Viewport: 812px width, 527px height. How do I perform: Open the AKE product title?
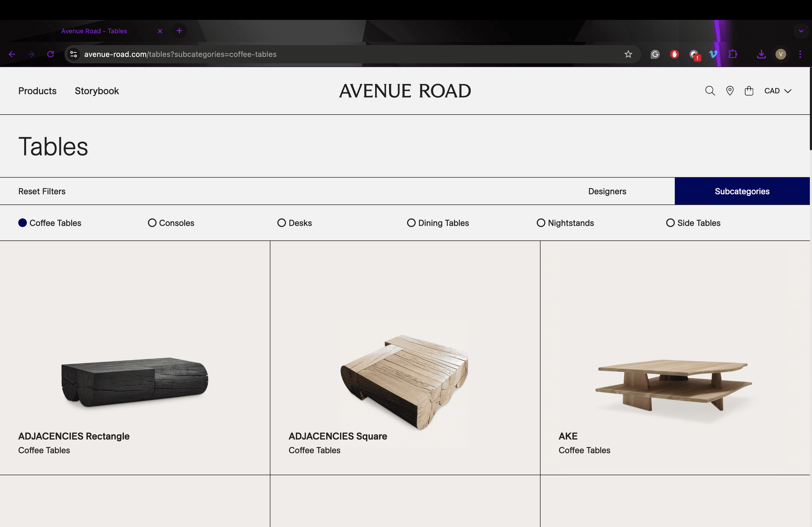click(568, 436)
